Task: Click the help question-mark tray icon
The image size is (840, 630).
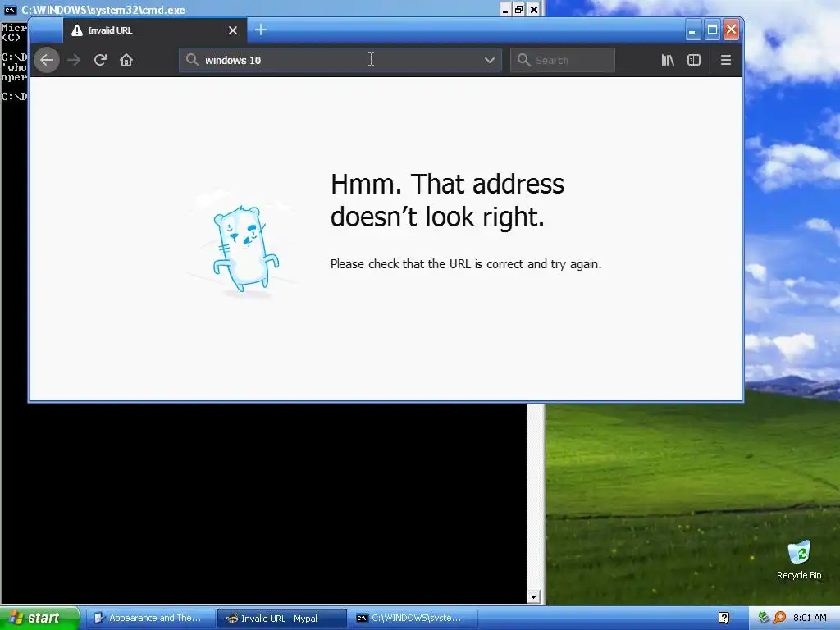Action: (x=724, y=619)
